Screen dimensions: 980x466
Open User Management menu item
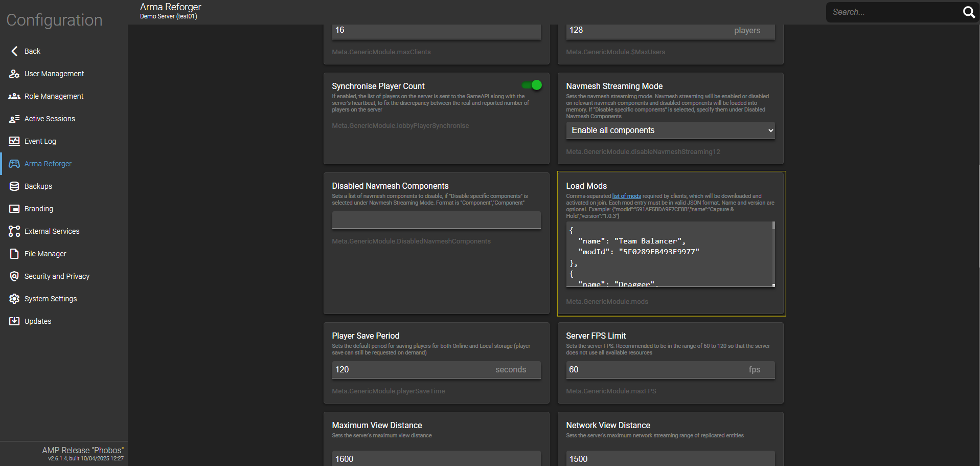click(64, 74)
